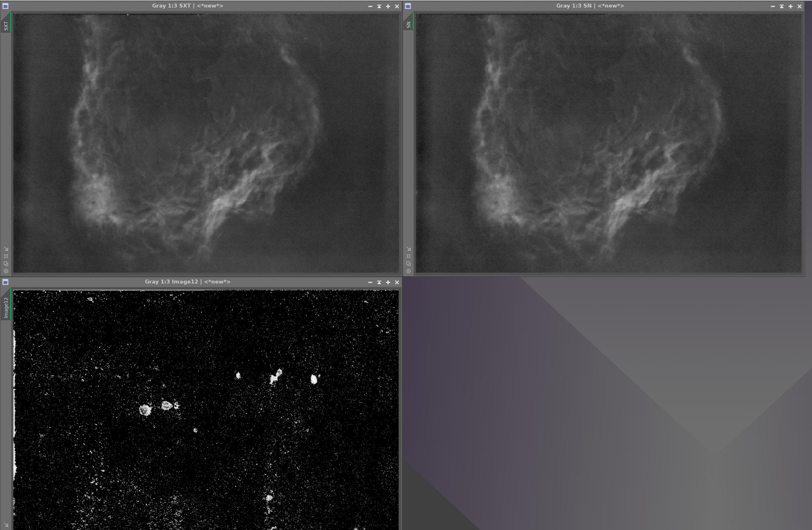Click the diagonal arrow icon in the Image12 sidebar
812x530 pixels.
(6, 525)
